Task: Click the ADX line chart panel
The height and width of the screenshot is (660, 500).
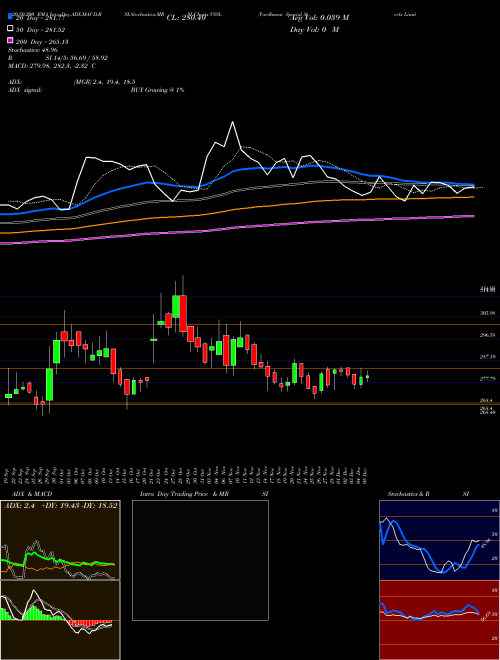Action: [60, 540]
